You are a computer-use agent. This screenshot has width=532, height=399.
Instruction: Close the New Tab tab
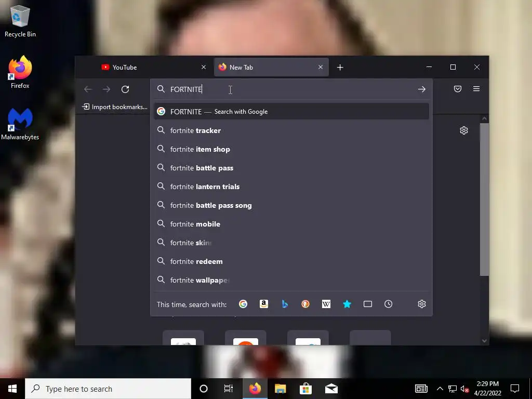(320, 67)
